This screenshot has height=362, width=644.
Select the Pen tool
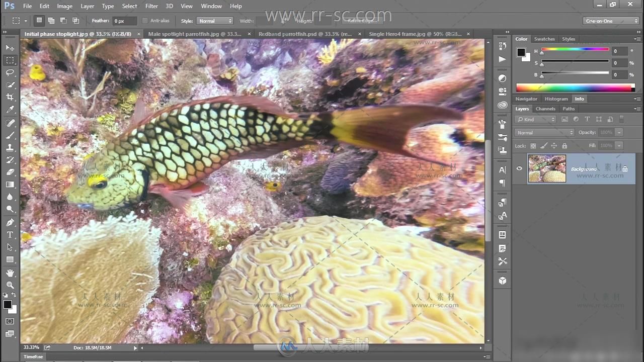point(10,223)
